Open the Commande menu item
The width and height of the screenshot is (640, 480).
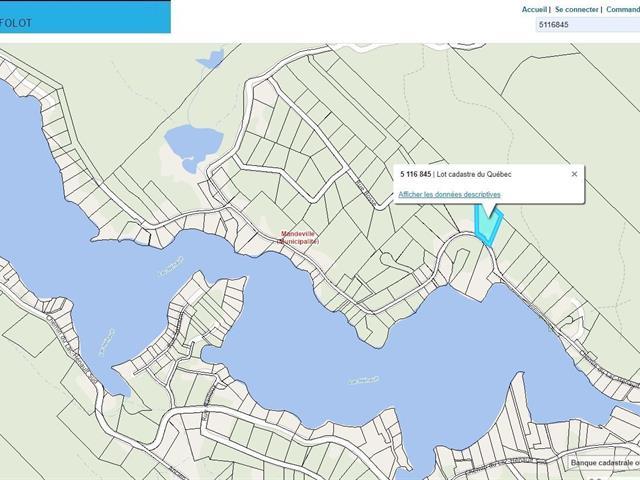coord(622,9)
